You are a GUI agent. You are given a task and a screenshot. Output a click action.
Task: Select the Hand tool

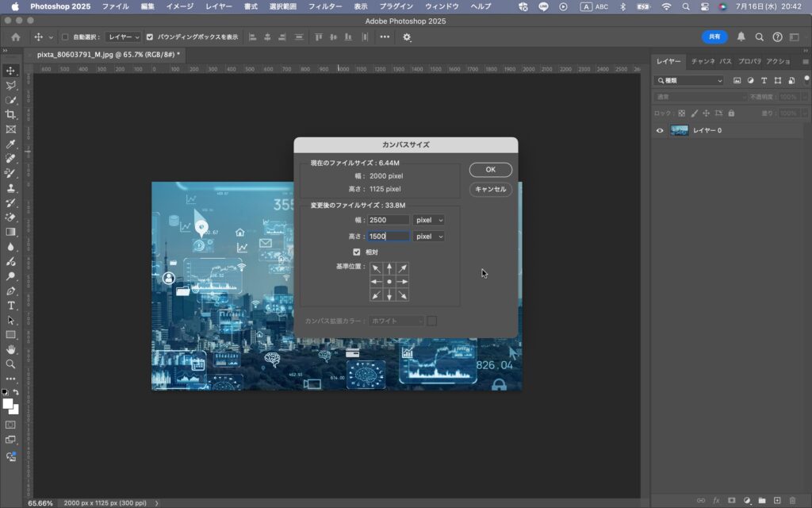10,350
